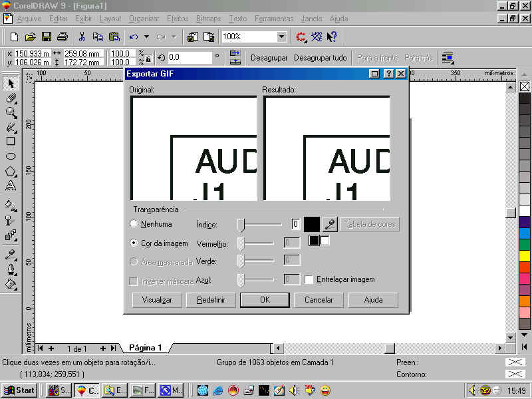The image size is (532, 399).
Task: Select the Interactive Blend tool
Action: coord(11,235)
